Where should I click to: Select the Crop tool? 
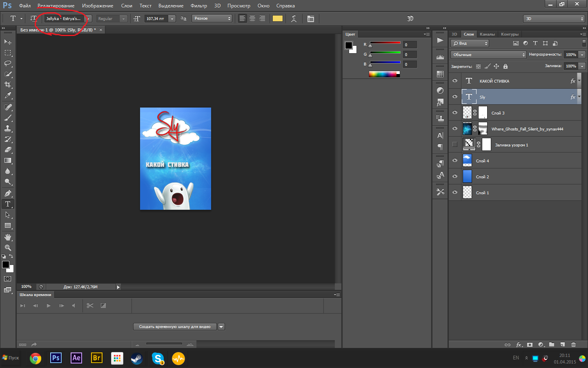[8, 85]
